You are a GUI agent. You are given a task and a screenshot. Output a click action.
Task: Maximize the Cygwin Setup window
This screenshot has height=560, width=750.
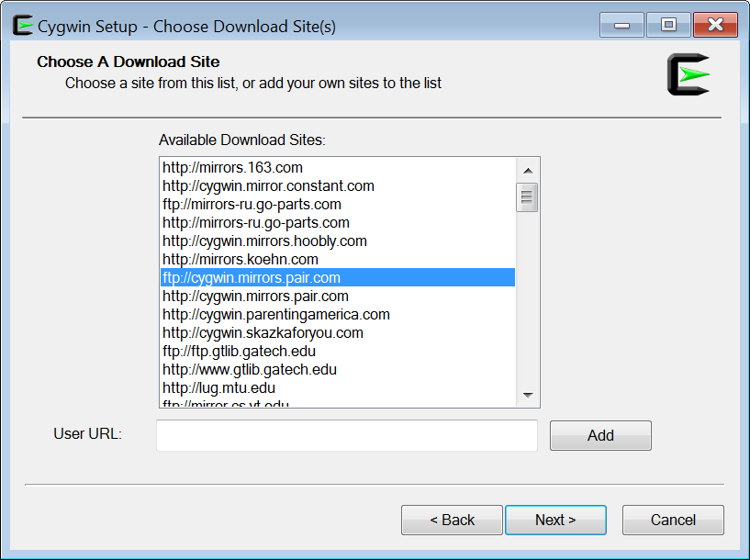(x=668, y=25)
